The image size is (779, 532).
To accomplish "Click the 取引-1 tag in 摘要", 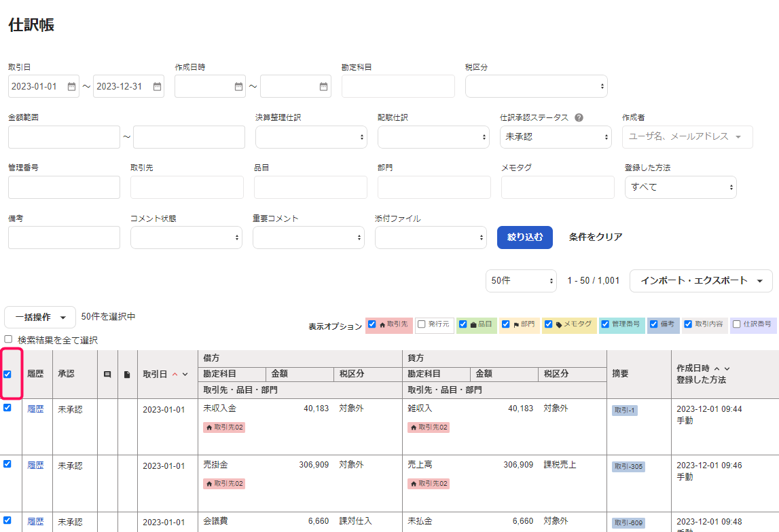I will click(625, 411).
